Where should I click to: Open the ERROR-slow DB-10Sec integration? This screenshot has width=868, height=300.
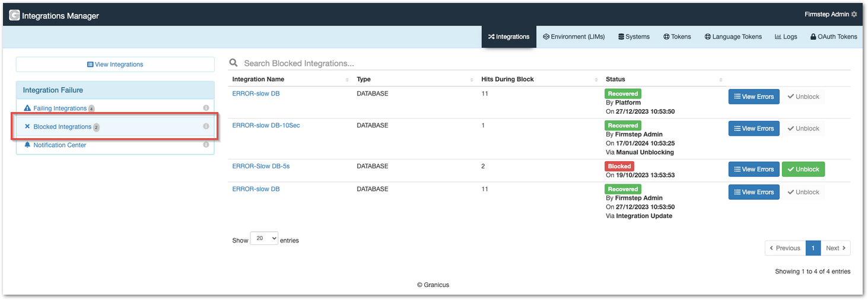pyautogui.click(x=266, y=126)
